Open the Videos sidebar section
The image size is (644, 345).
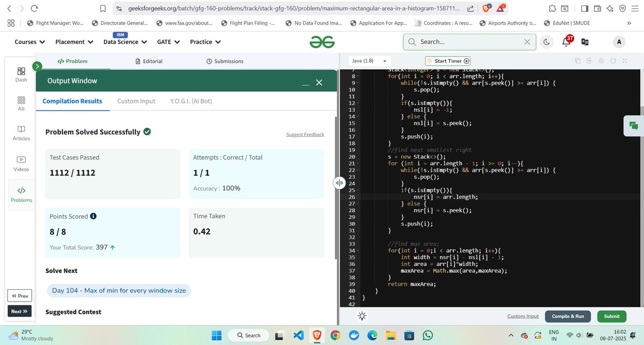click(x=21, y=163)
